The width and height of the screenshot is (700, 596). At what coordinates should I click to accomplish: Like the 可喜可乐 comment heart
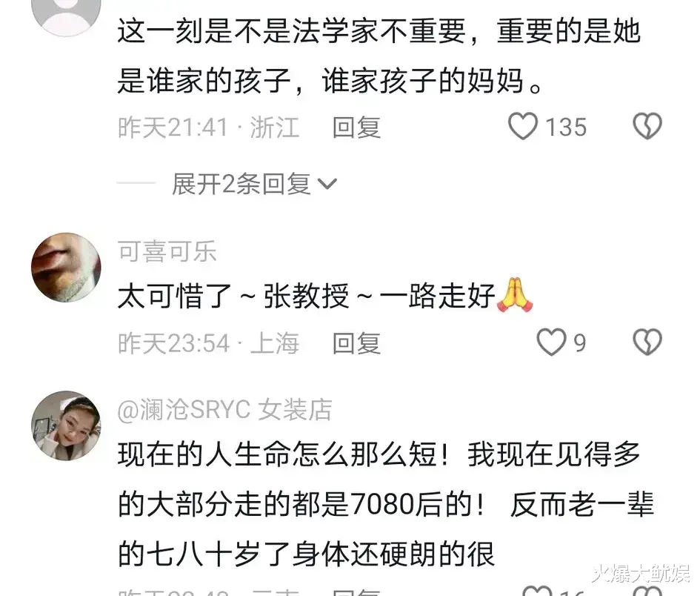coord(551,342)
